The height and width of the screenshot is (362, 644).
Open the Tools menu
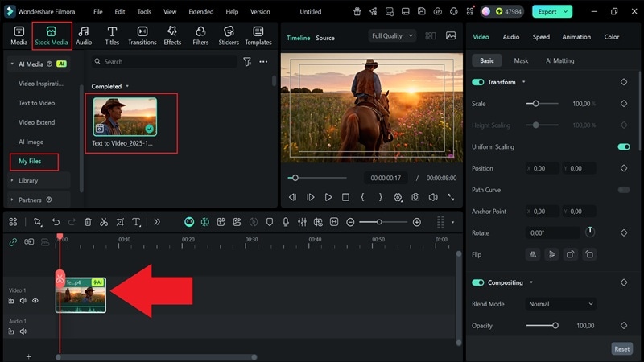[x=144, y=12]
